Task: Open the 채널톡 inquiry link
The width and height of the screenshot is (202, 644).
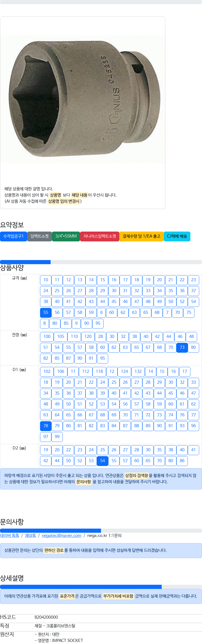Action: click(30, 536)
